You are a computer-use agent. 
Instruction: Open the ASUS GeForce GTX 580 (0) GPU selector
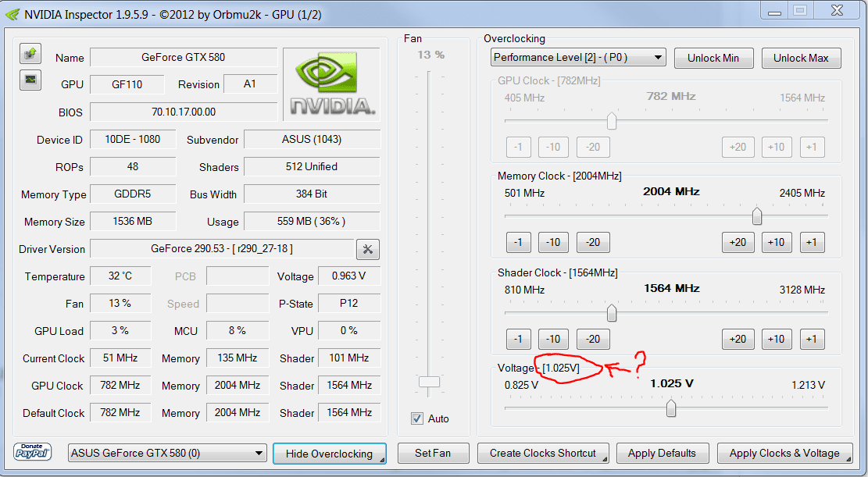pos(167,454)
